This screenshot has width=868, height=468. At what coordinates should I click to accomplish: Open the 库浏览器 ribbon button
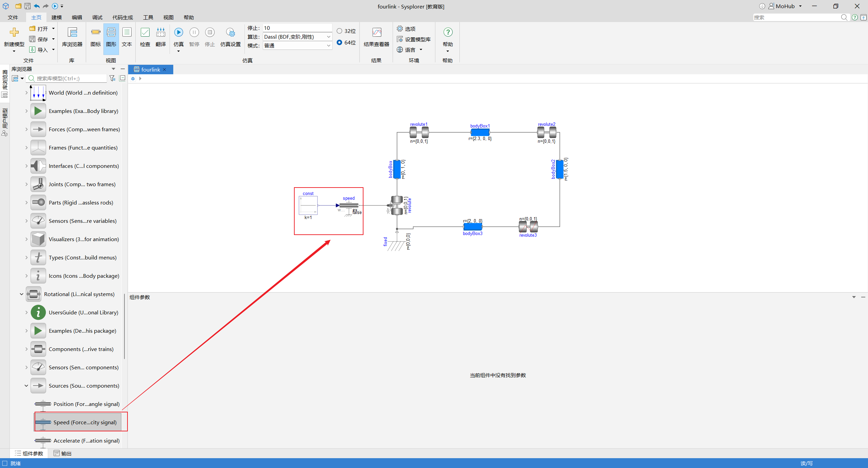(x=72, y=37)
